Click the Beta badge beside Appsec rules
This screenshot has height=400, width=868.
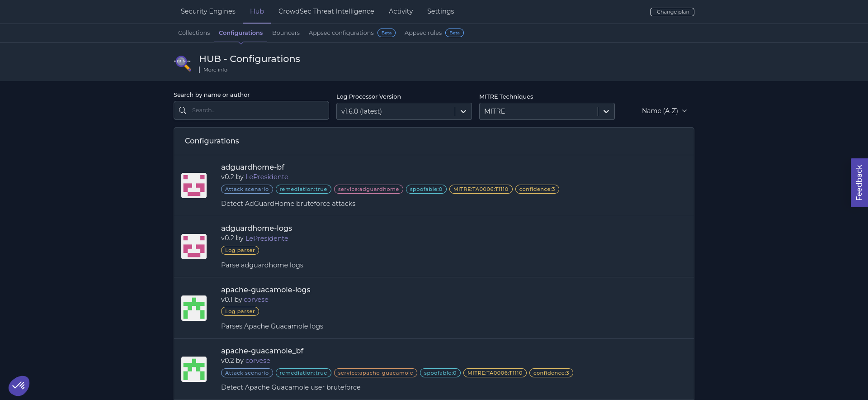[454, 33]
